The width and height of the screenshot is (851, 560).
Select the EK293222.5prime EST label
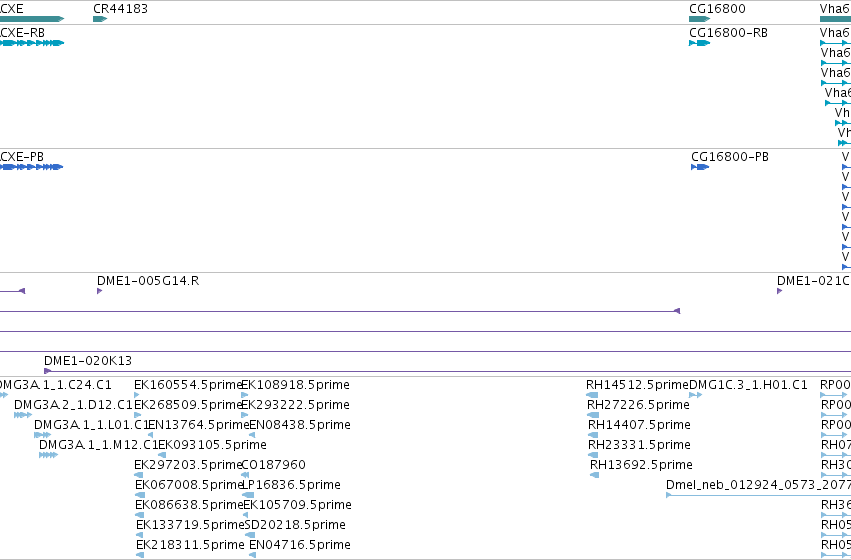tap(295, 405)
